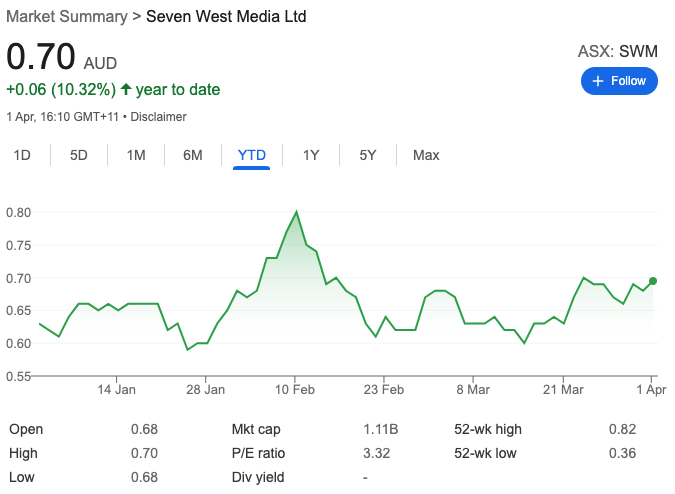Click the ASX: SWM ticker label
Viewport: 675px width, 494px height.
pyautogui.click(x=618, y=51)
